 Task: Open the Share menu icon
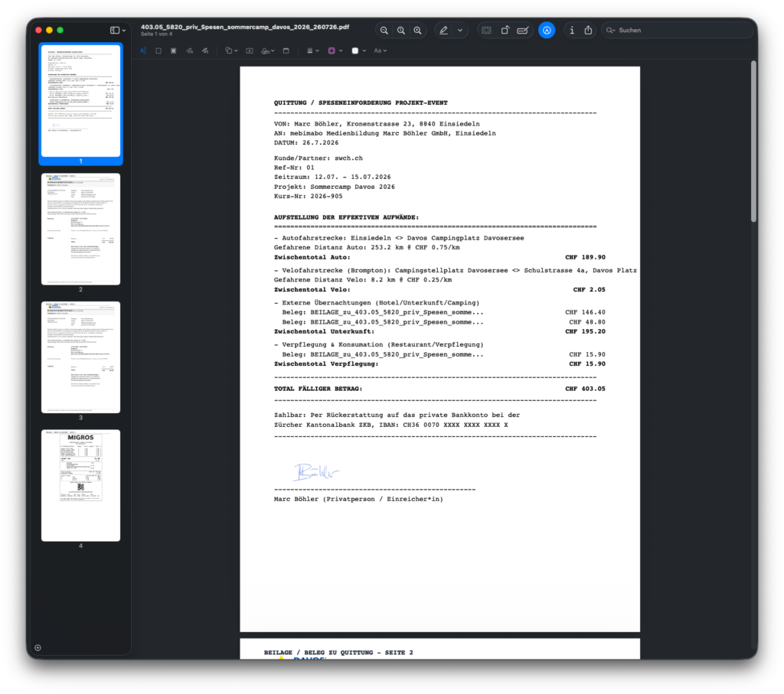(589, 31)
